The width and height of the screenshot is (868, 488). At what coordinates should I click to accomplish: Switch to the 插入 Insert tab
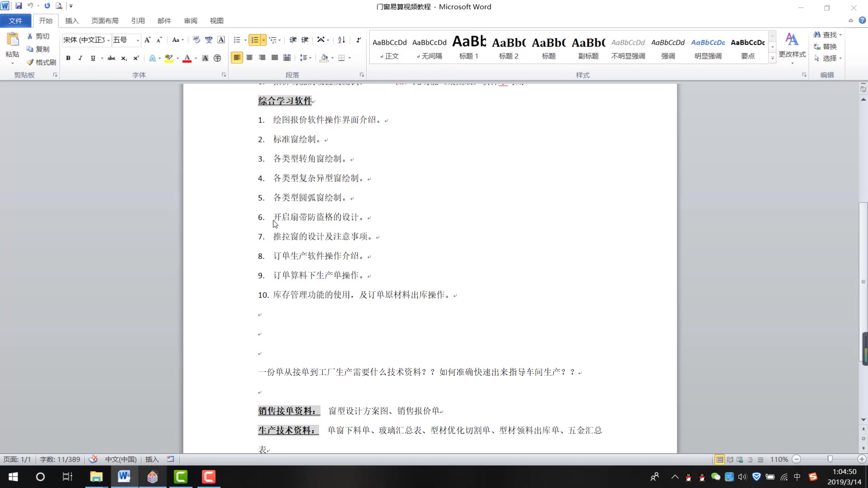tap(72, 21)
